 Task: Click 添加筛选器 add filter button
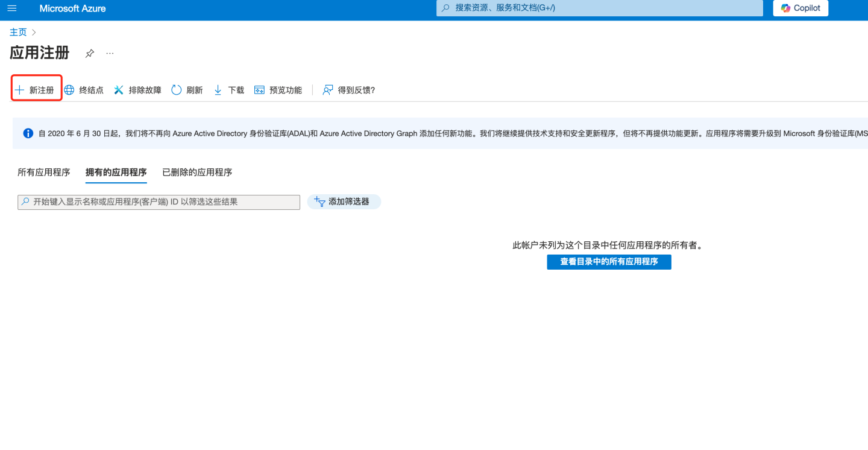coord(344,202)
